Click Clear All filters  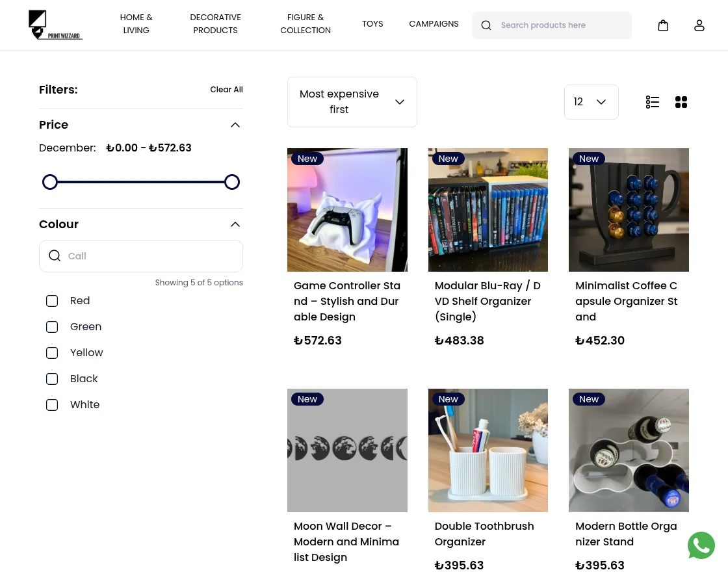click(x=226, y=89)
